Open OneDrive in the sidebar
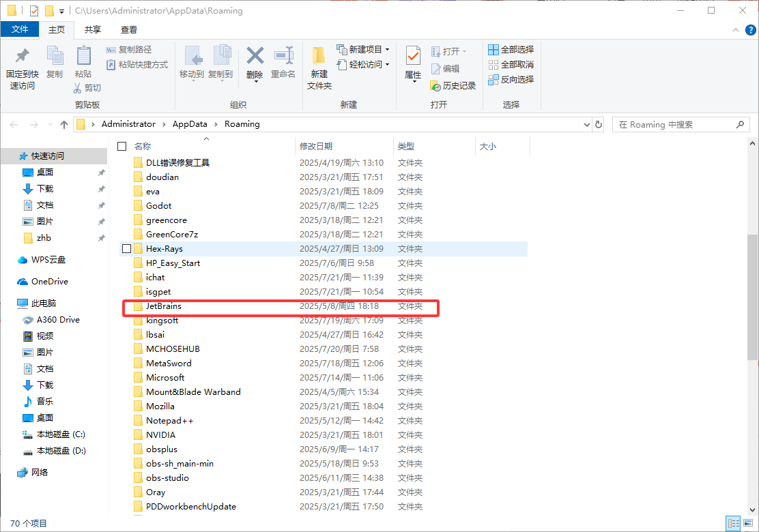 pos(42,282)
